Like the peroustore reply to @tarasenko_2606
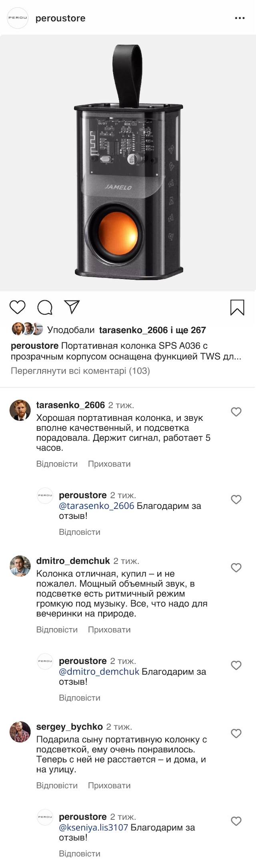The image size is (256, 868). [x=236, y=499]
